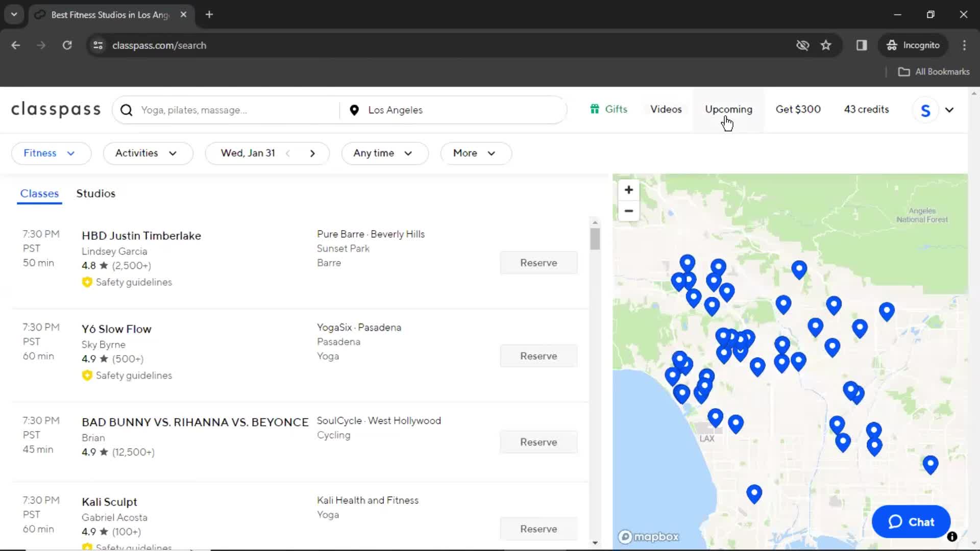Open the Chat support bubble
980x551 pixels.
click(911, 522)
